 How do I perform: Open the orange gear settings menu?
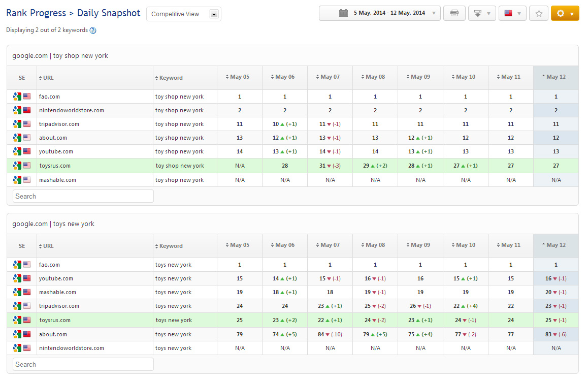coord(565,13)
